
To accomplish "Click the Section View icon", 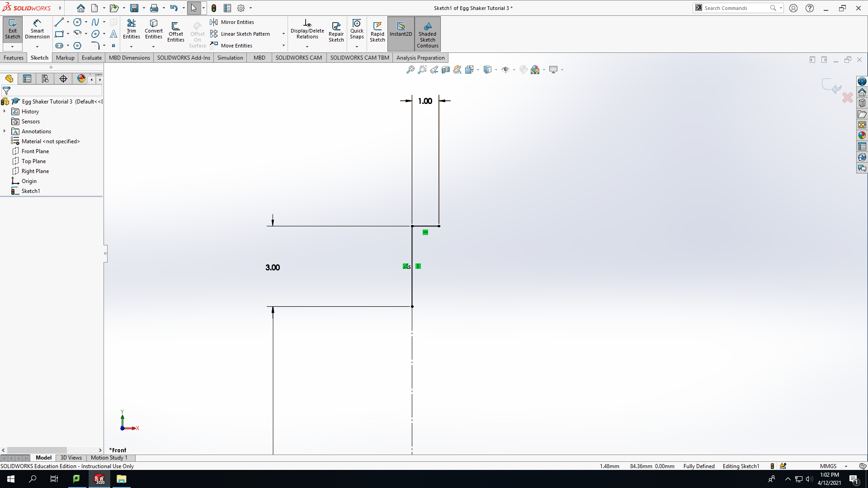I will (446, 70).
